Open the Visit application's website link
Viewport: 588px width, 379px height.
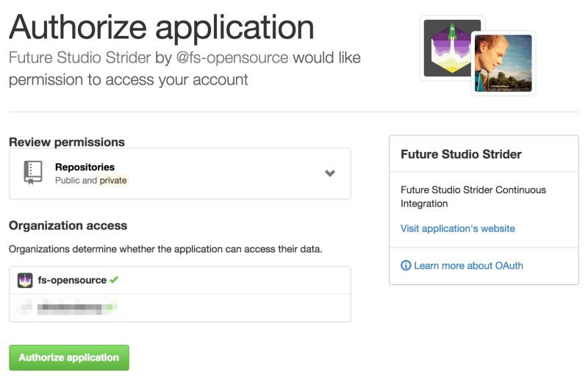(x=457, y=228)
